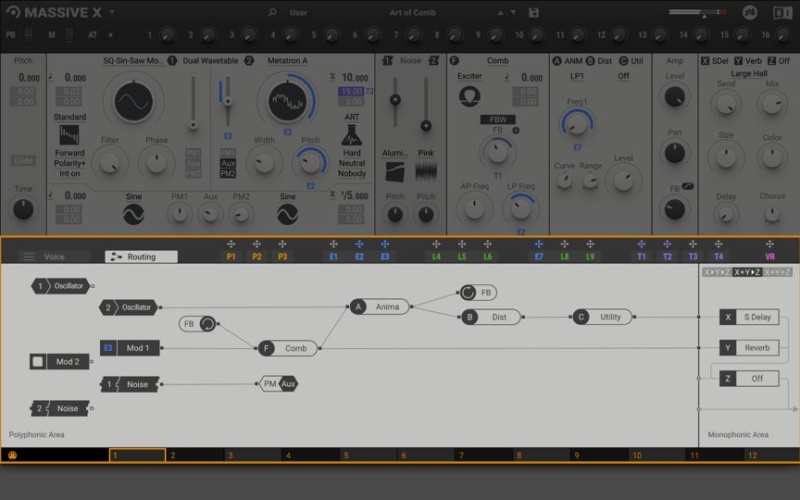
Task: Click the oscillator 1 sine wavetable display
Action: pyautogui.click(x=134, y=102)
